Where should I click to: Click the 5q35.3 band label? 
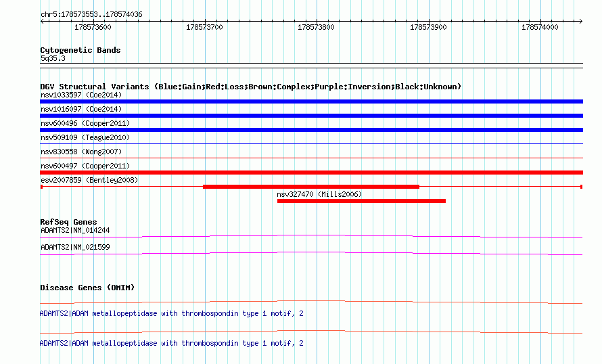[53, 58]
